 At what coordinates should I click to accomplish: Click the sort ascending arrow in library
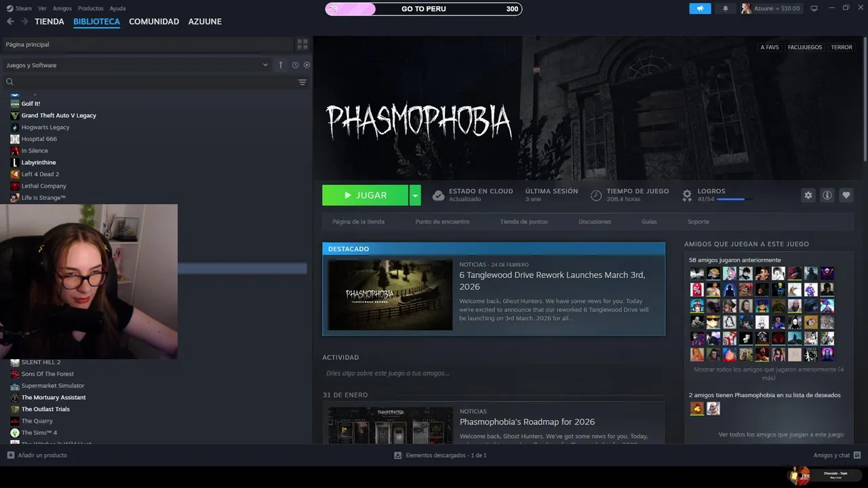click(281, 65)
